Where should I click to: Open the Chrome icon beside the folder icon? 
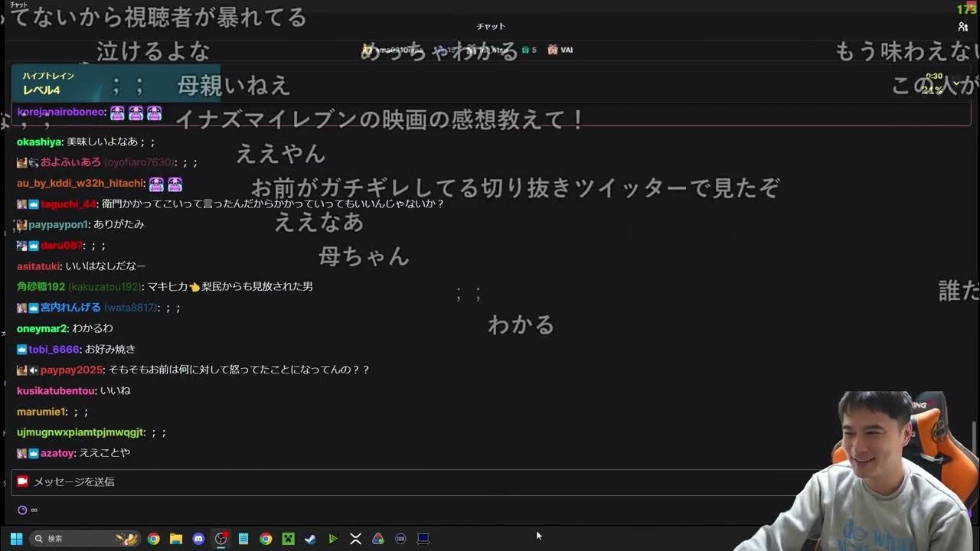(153, 539)
